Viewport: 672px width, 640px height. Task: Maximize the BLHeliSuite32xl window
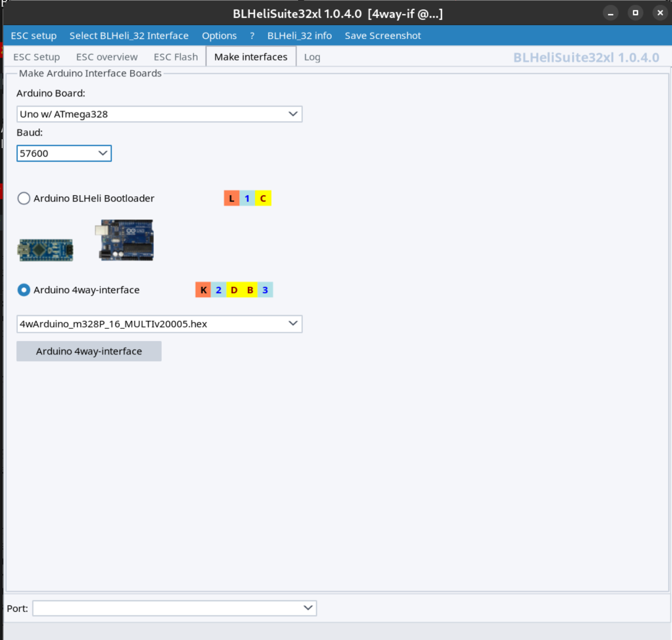coord(635,13)
